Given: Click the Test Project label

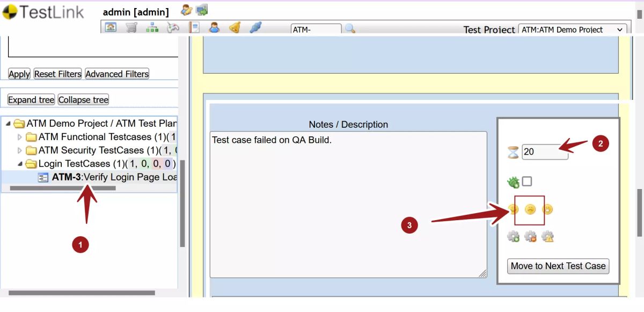Looking at the screenshot, I should (x=489, y=30).
